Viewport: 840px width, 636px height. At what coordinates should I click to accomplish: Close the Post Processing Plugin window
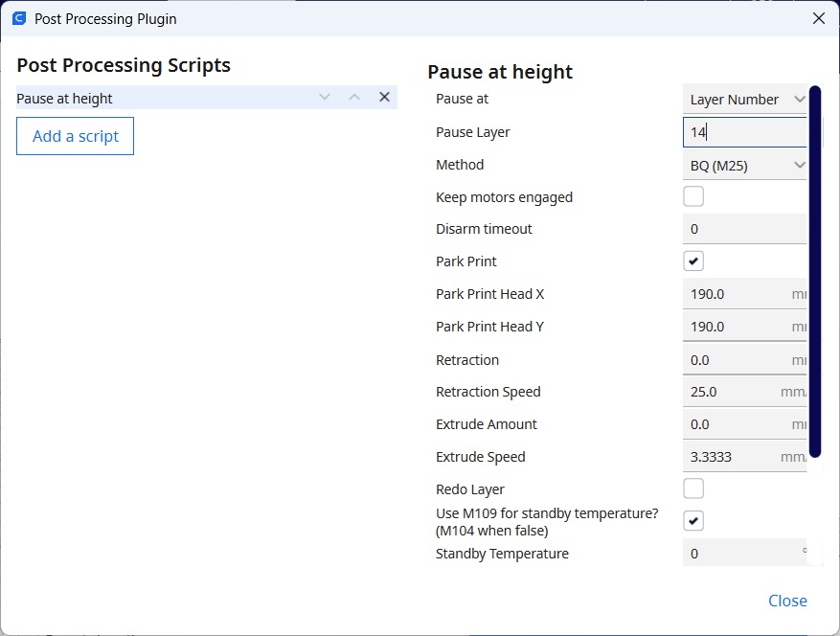818,18
